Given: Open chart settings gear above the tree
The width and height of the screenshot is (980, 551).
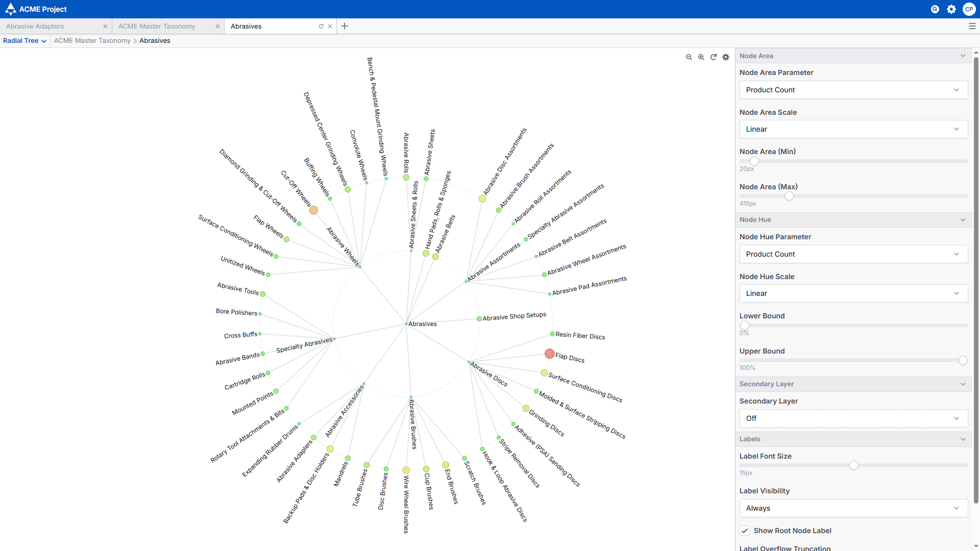Looking at the screenshot, I should (726, 57).
